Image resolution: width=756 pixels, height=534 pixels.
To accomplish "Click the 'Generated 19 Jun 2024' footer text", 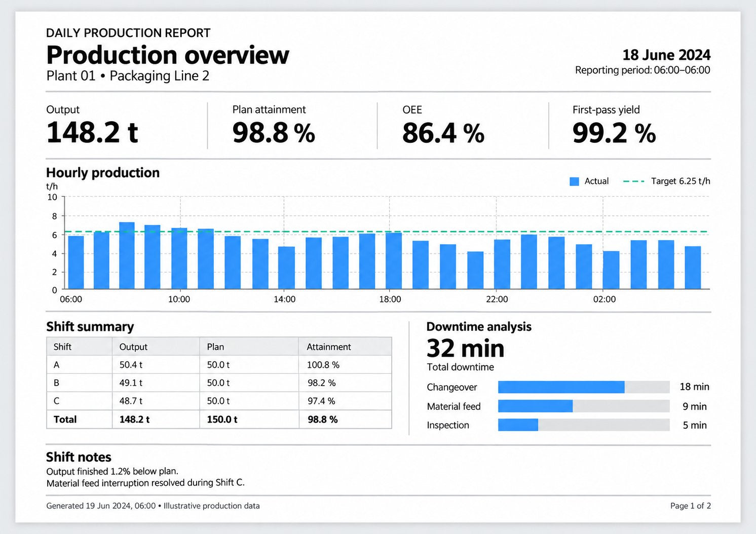I will click(x=153, y=506).
